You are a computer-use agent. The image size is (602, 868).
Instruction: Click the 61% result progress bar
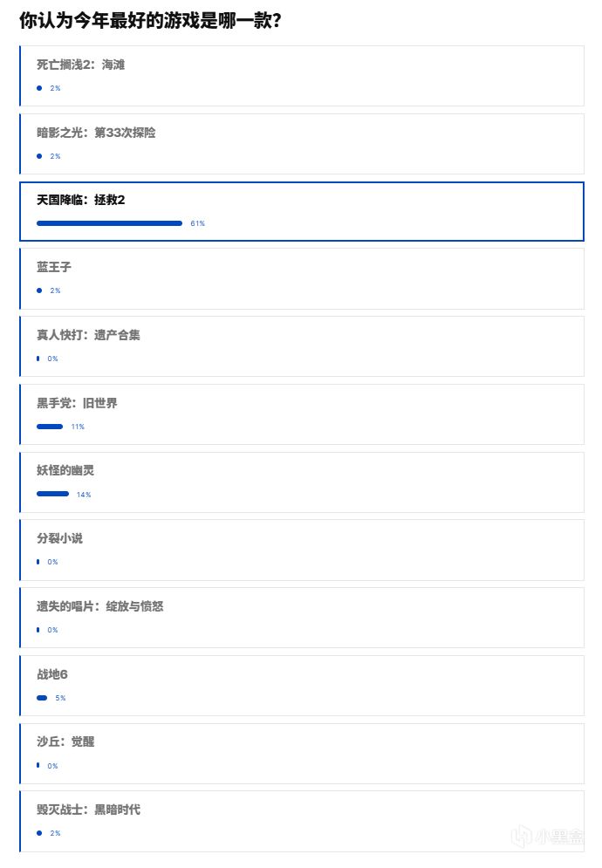(x=109, y=223)
